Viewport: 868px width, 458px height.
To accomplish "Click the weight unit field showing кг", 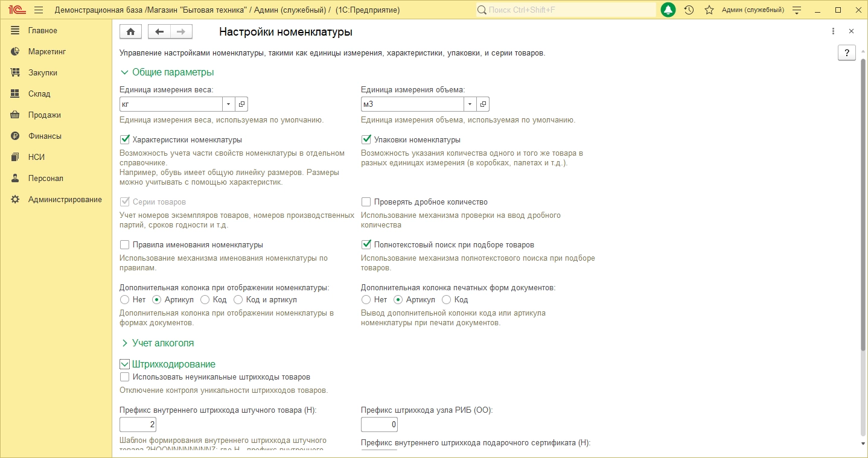I will [171, 104].
